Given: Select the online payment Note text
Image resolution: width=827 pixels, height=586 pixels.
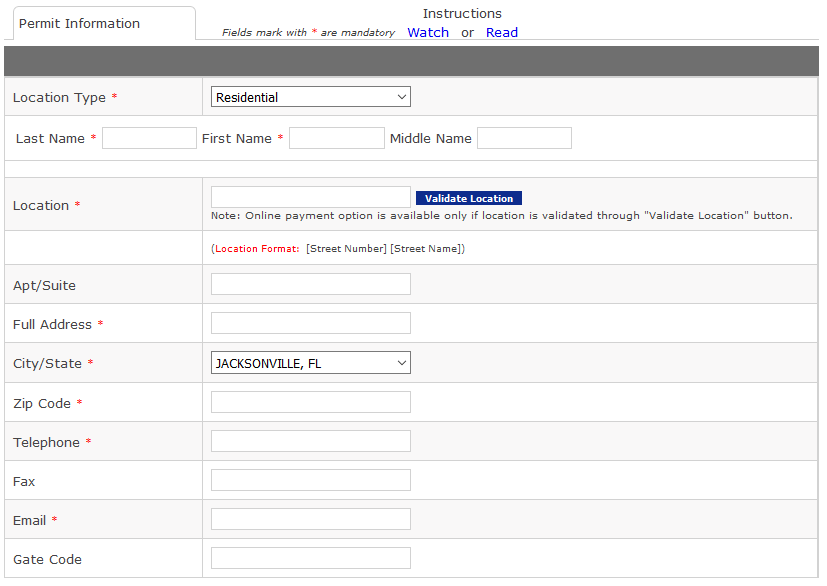Looking at the screenshot, I should pos(502,216).
